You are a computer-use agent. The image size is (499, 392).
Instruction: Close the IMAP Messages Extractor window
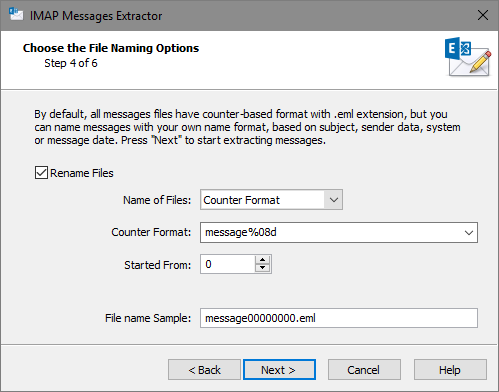click(x=483, y=15)
